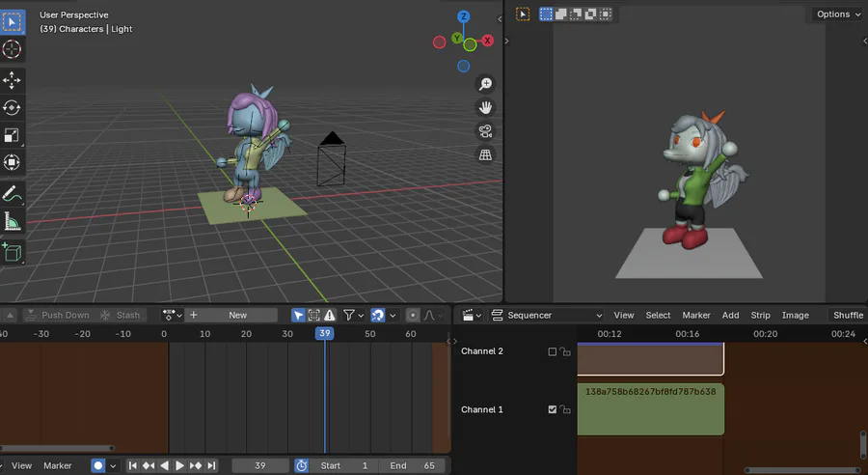Toggle auto-keying record button

pyautogui.click(x=98, y=466)
